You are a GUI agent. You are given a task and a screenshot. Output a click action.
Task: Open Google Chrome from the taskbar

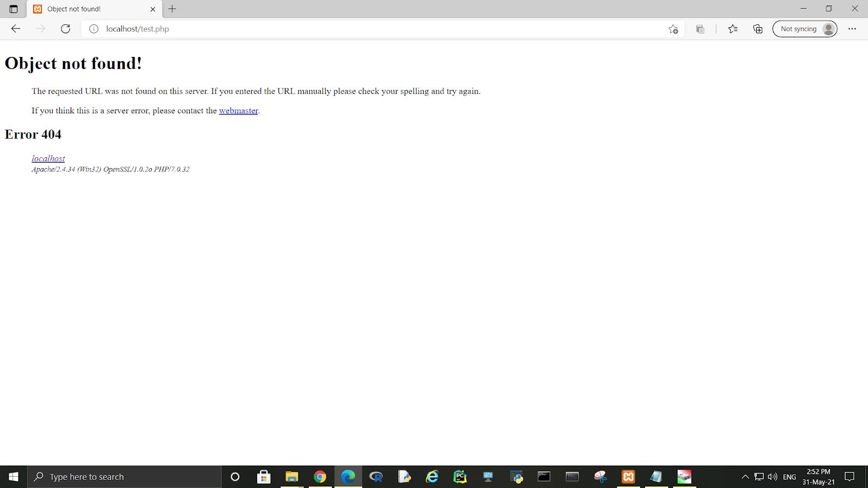coord(320,477)
